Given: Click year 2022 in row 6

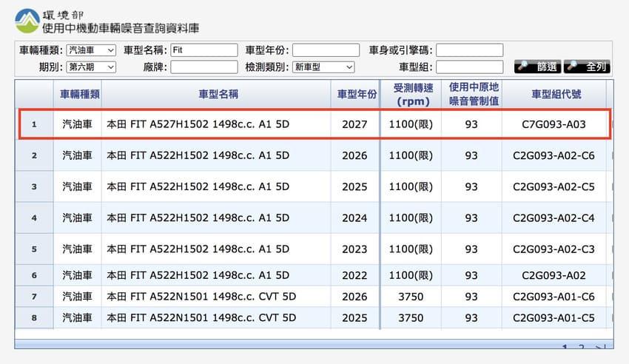Looking at the screenshot, I should [354, 275].
